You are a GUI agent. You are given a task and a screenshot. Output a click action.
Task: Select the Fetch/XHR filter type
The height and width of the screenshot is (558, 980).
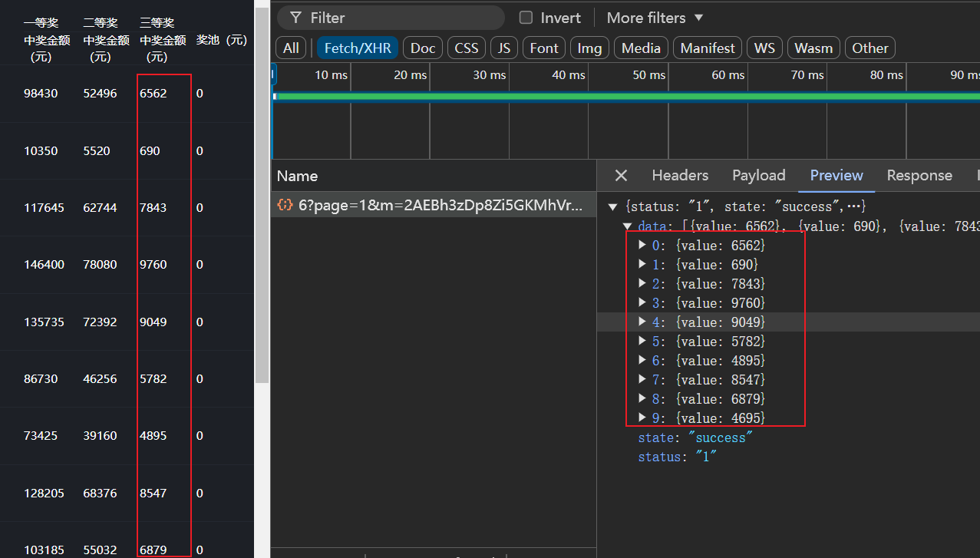click(358, 48)
